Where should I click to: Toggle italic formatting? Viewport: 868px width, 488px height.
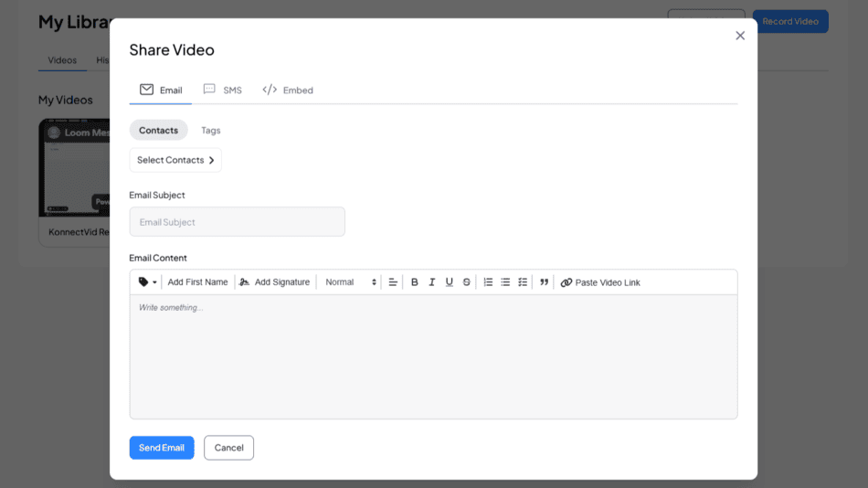432,282
